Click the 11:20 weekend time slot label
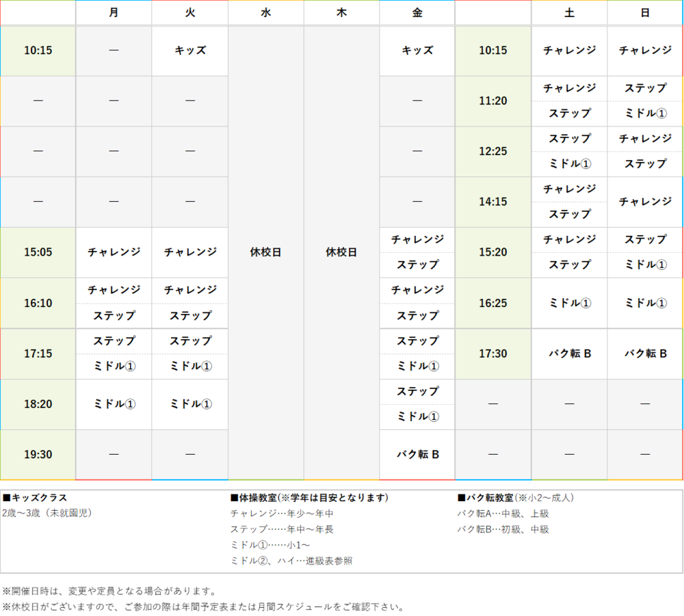Image resolution: width=684 pixels, height=616 pixels. coord(492,101)
